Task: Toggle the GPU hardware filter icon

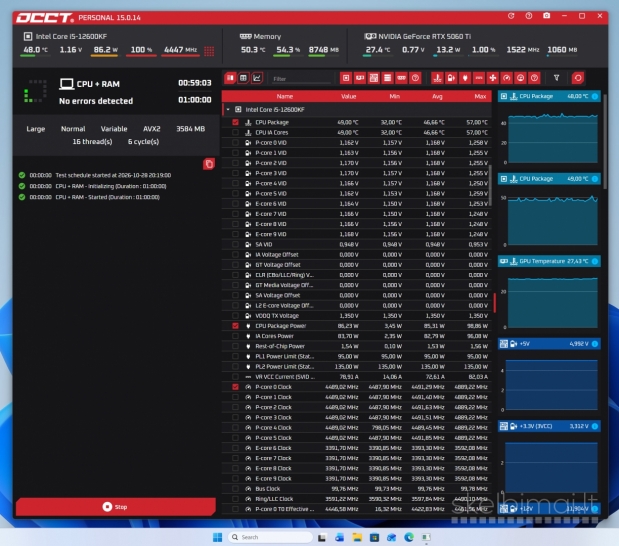Action: coord(360,78)
